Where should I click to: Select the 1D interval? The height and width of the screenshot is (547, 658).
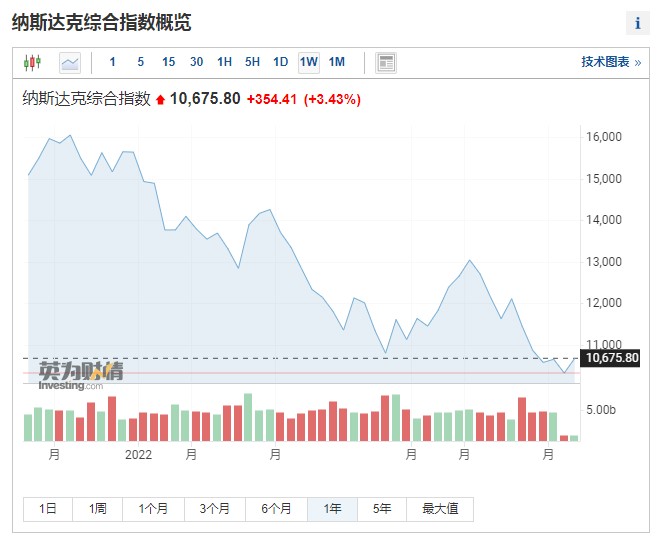tap(280, 62)
